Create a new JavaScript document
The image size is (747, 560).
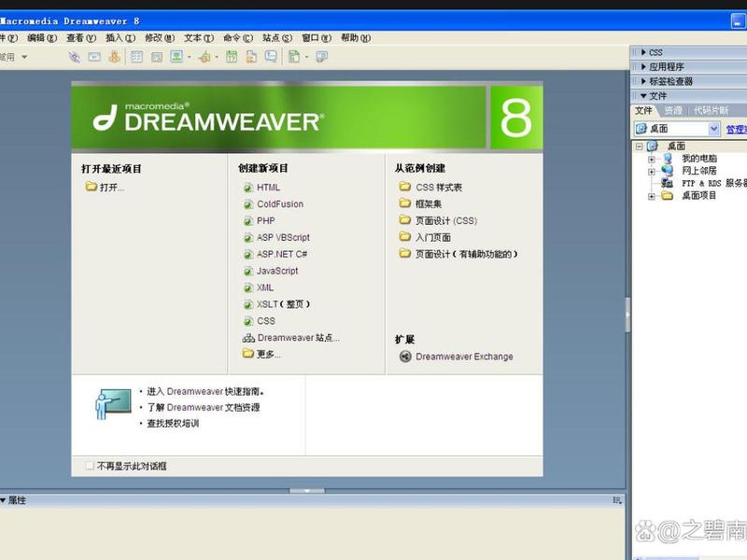(277, 271)
